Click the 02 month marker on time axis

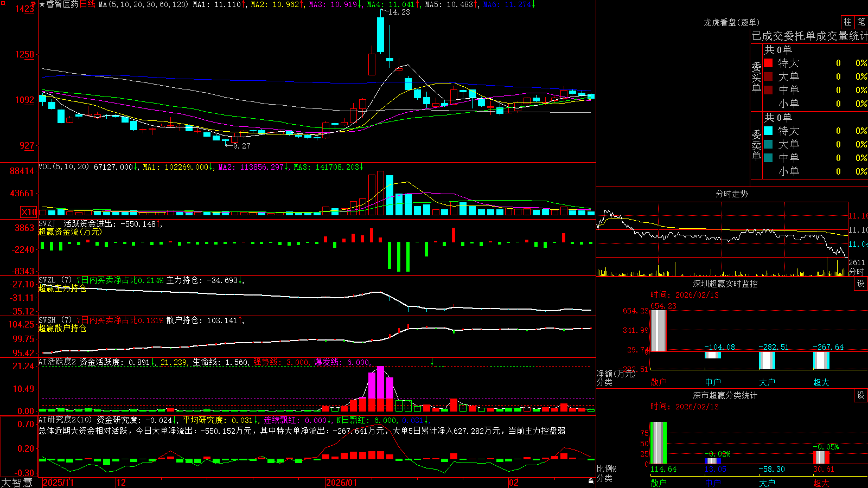[x=514, y=482]
